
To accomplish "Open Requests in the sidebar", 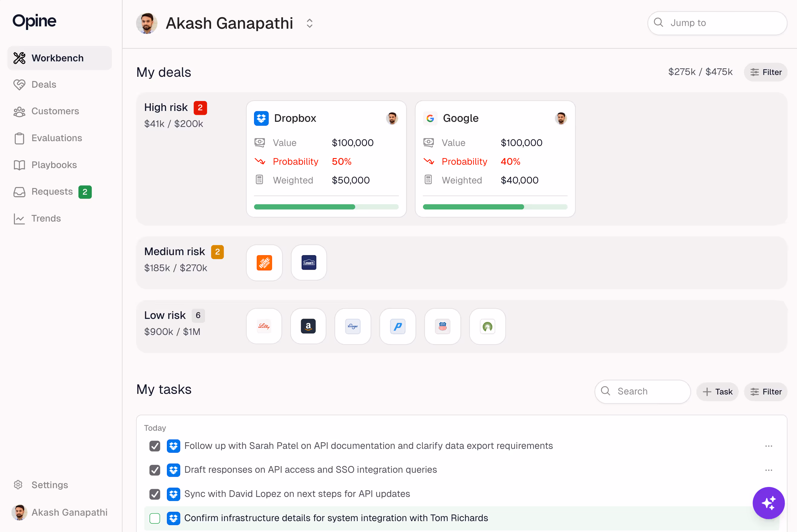I will click(x=52, y=191).
